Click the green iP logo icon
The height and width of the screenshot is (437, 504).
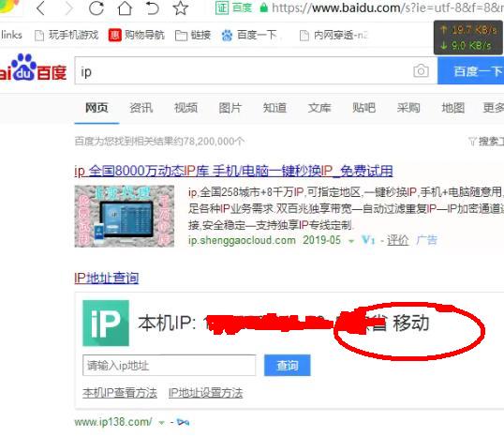point(106,324)
